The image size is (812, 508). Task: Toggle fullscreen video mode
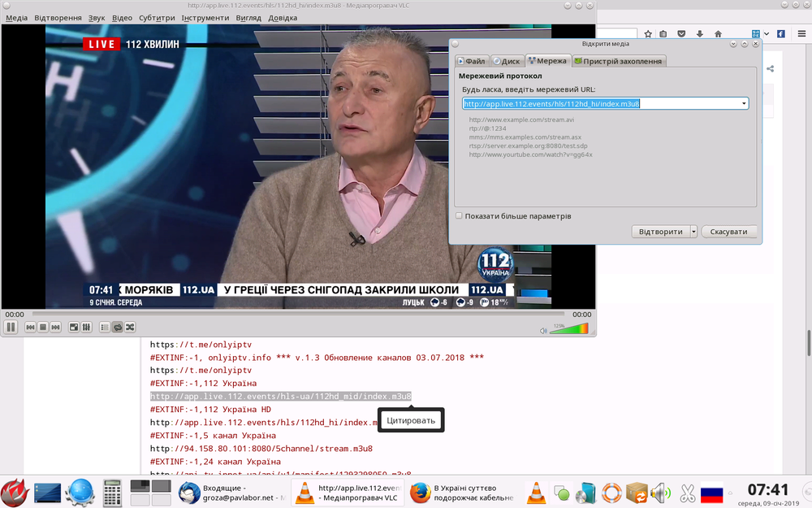point(73,327)
